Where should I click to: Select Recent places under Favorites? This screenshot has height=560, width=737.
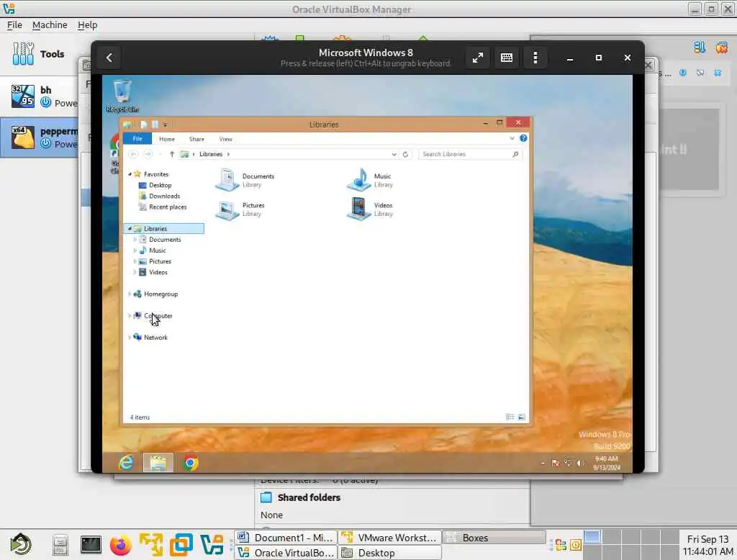167,207
